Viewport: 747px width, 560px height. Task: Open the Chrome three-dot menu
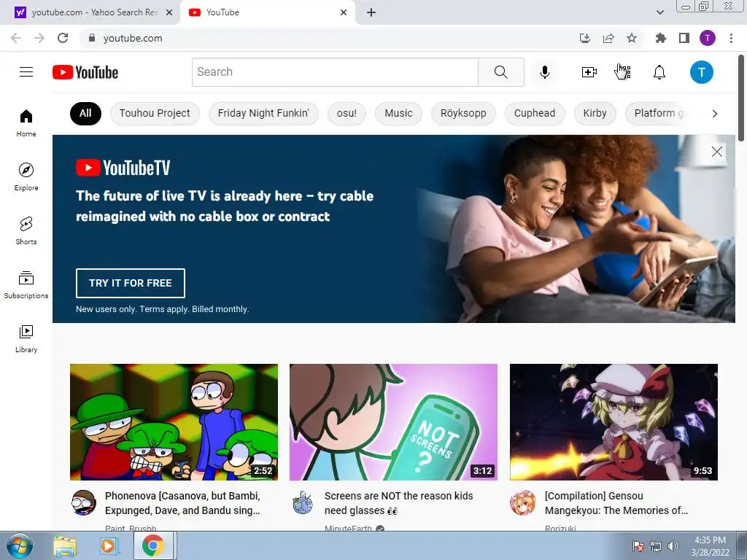(x=731, y=38)
